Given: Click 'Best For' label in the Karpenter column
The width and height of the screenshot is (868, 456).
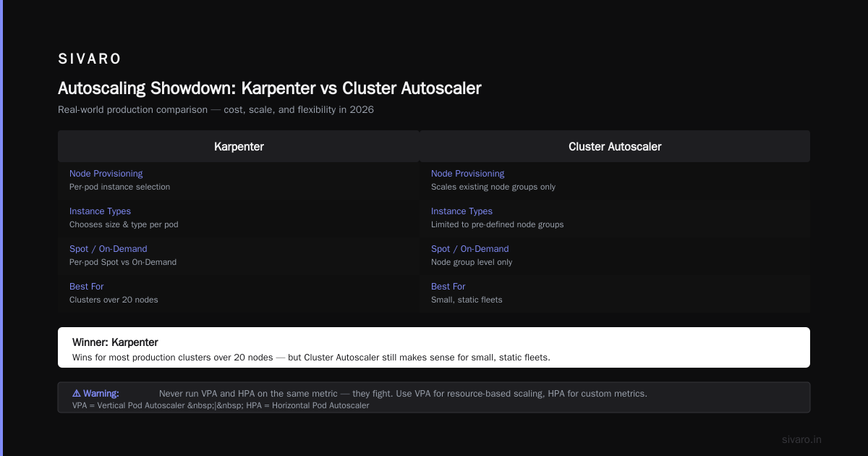Looking at the screenshot, I should click(86, 287).
